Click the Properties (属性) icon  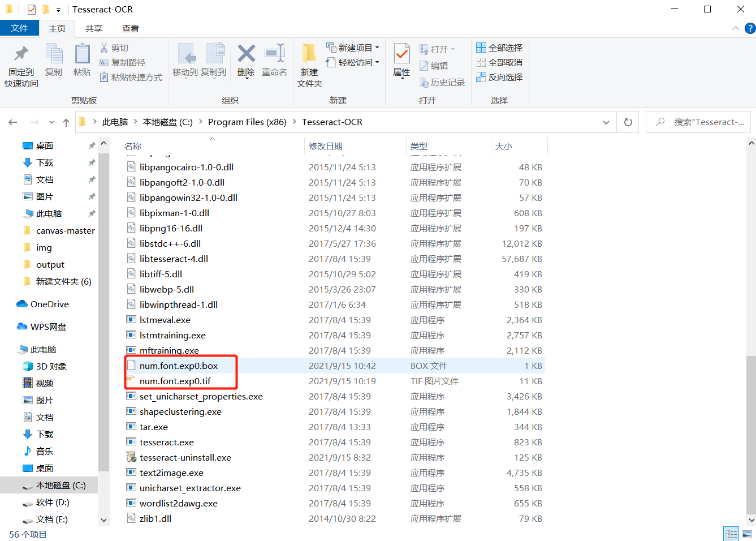point(401,54)
